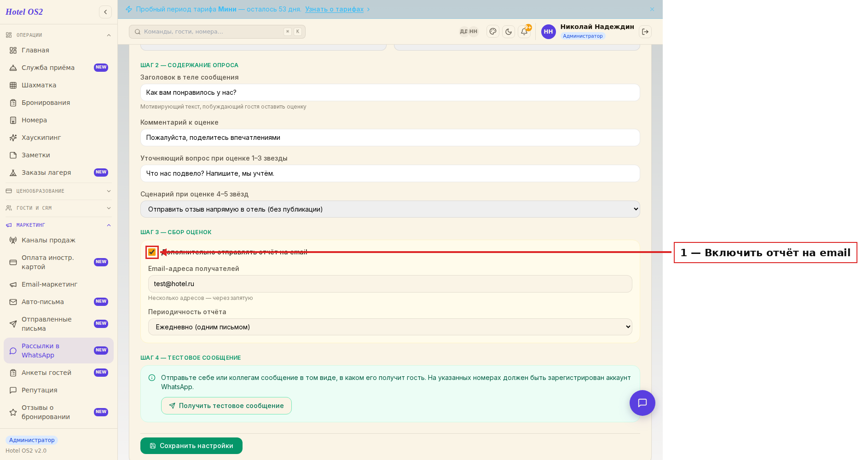868x460 pixels.
Task: Uncheck Дополнительно отправлять отчёт на email
Action: [152, 252]
